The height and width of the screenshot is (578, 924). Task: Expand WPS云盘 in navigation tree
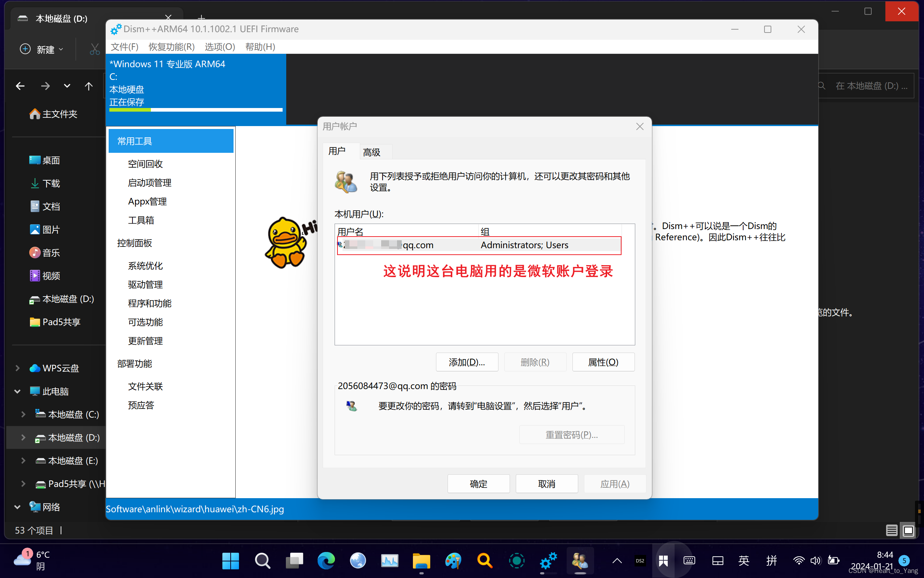[x=18, y=368]
